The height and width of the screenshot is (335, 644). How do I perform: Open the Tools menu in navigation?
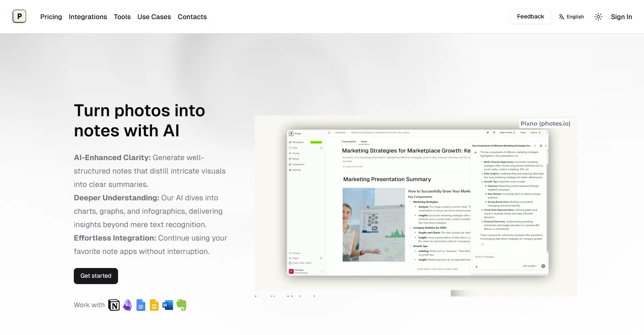pyautogui.click(x=122, y=17)
